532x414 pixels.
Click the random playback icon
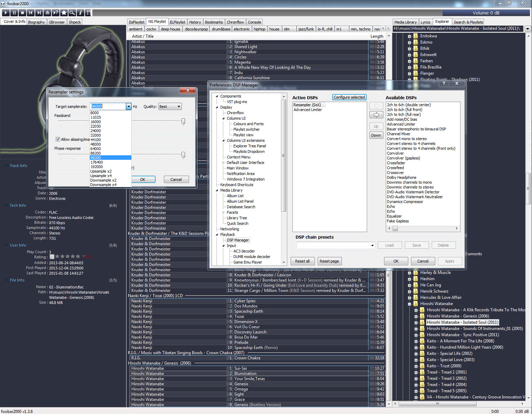click(x=56, y=13)
